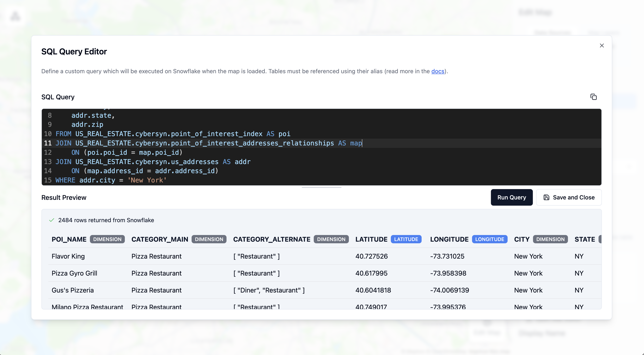Viewport: 644px width, 355px height.
Task: Click the DIMENSION badge next to POI_NAME
Action: point(107,239)
